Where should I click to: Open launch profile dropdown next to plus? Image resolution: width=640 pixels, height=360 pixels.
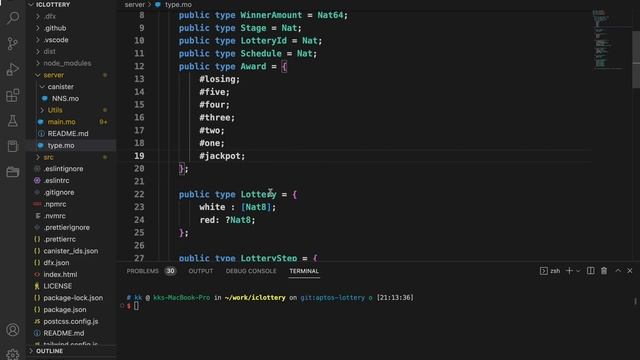click(x=578, y=271)
